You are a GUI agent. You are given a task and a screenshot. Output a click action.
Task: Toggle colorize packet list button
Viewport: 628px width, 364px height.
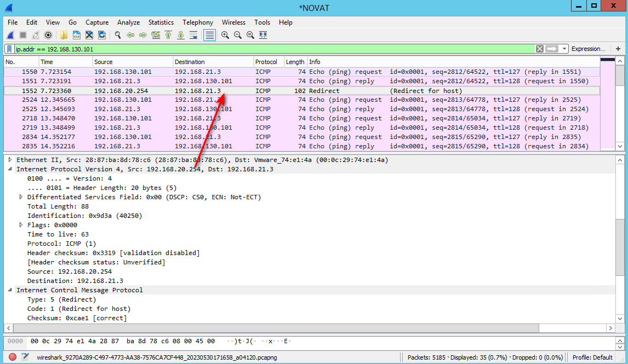(x=209, y=35)
